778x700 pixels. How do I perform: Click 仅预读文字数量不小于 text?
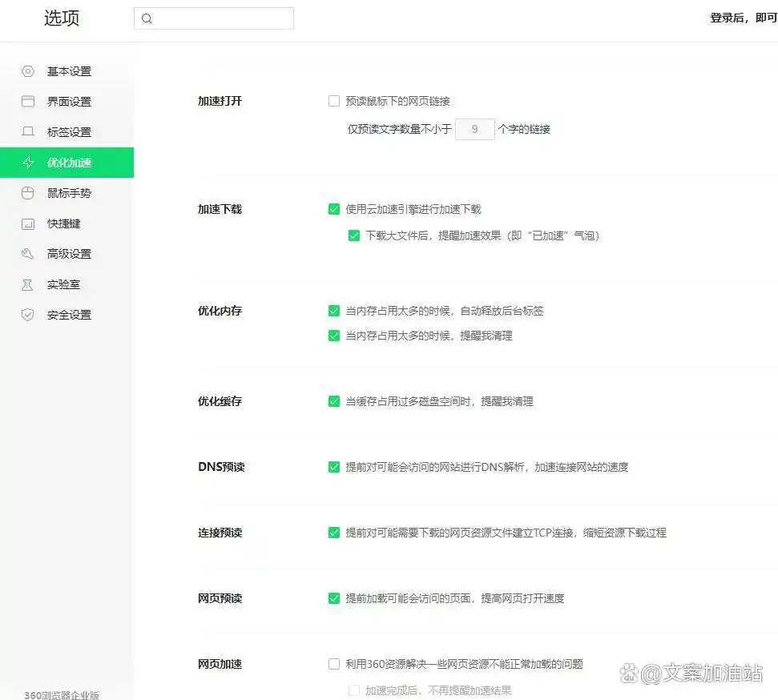pos(400,130)
